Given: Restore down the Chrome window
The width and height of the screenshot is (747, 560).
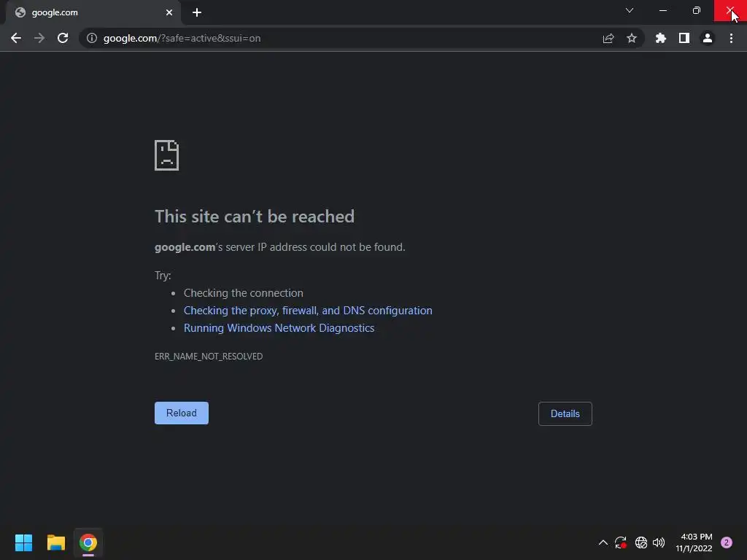Looking at the screenshot, I should tap(697, 10).
